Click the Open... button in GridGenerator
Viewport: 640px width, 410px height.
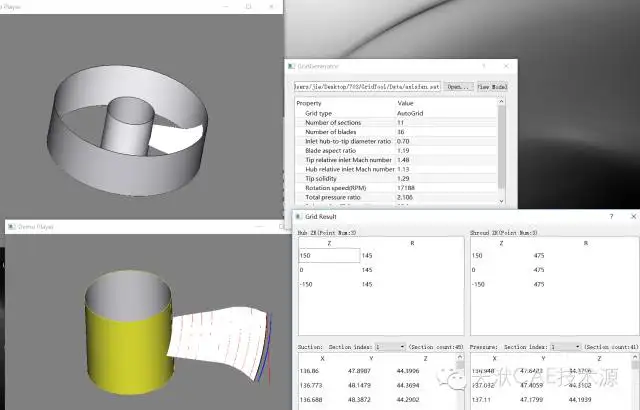click(x=458, y=86)
